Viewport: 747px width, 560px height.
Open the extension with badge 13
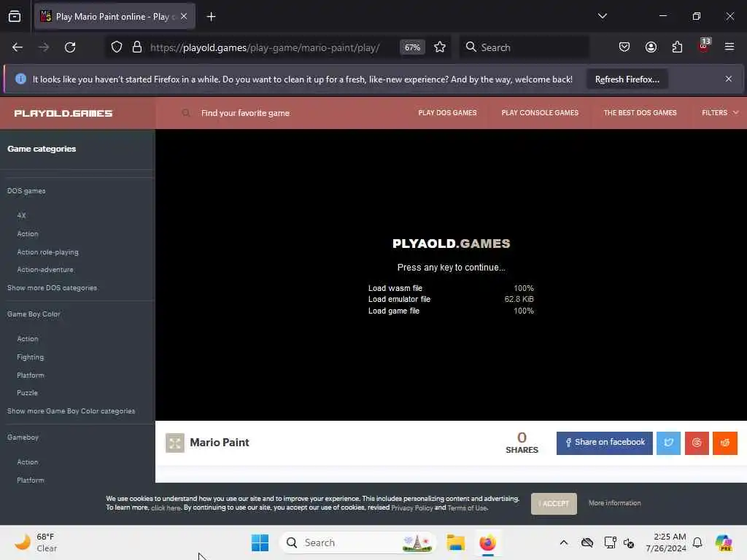click(x=704, y=46)
